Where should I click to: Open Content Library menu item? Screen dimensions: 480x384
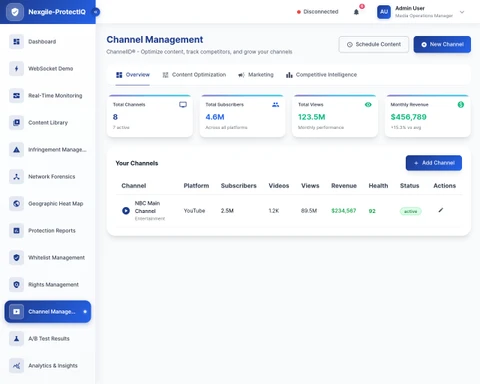pos(48,123)
